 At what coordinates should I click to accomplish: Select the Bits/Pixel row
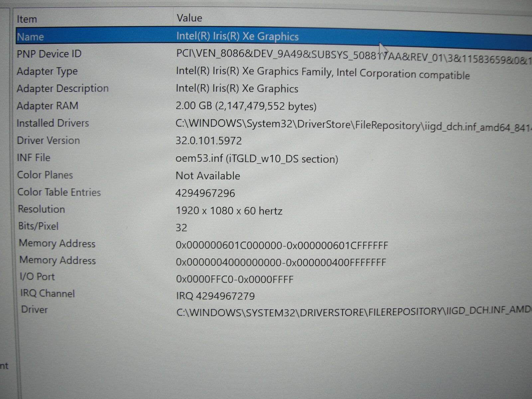click(39, 226)
